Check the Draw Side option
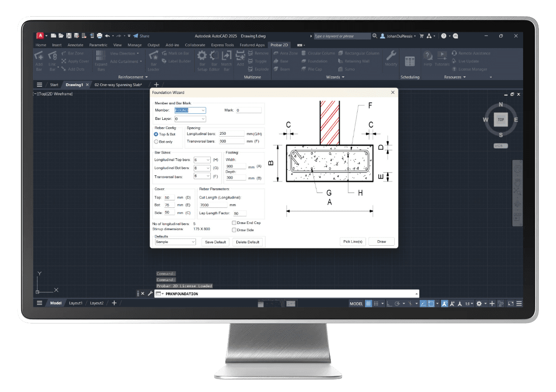 [x=234, y=230]
